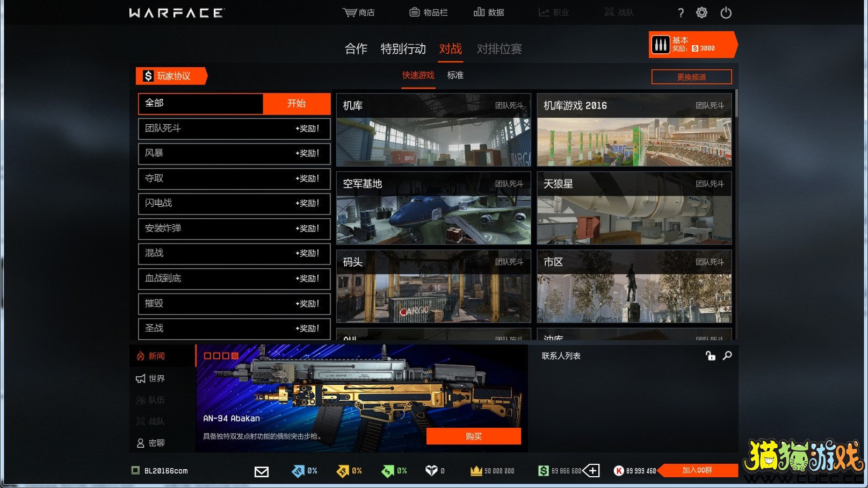Click the add friend icon in contacts
The width and height of the screenshot is (868, 488).
(x=711, y=356)
